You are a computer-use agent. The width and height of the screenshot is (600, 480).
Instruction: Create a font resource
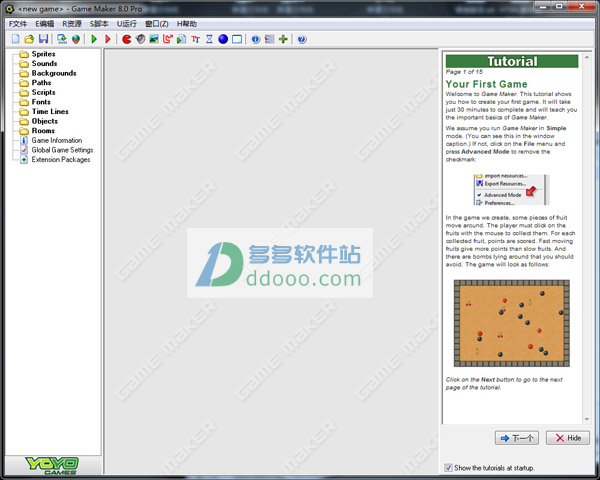pos(196,39)
